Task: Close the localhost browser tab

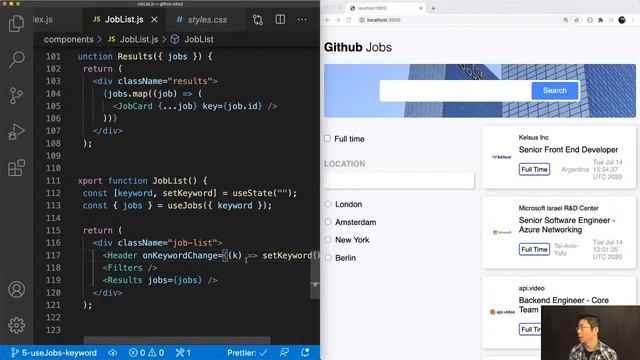Action: 420,8
